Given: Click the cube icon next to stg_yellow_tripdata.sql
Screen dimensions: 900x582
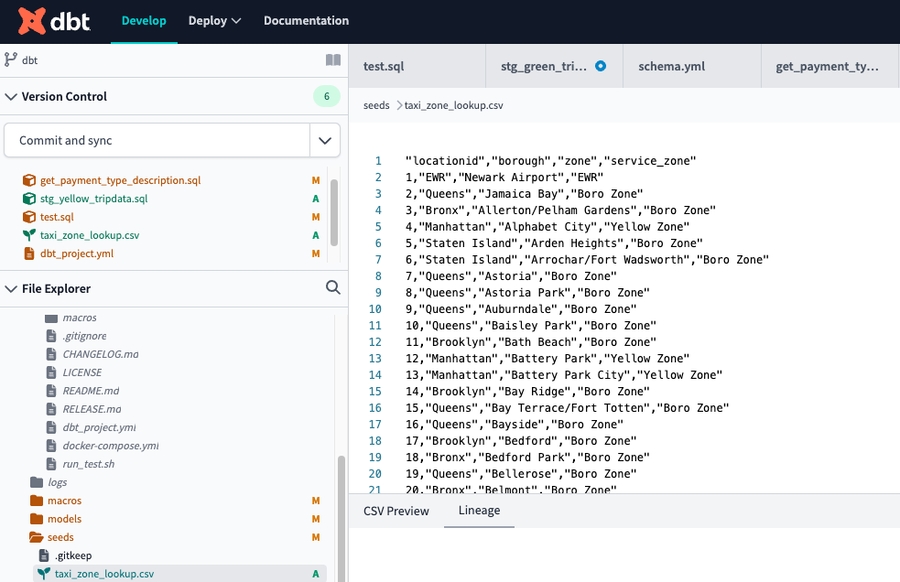Looking at the screenshot, I should click(28, 199).
